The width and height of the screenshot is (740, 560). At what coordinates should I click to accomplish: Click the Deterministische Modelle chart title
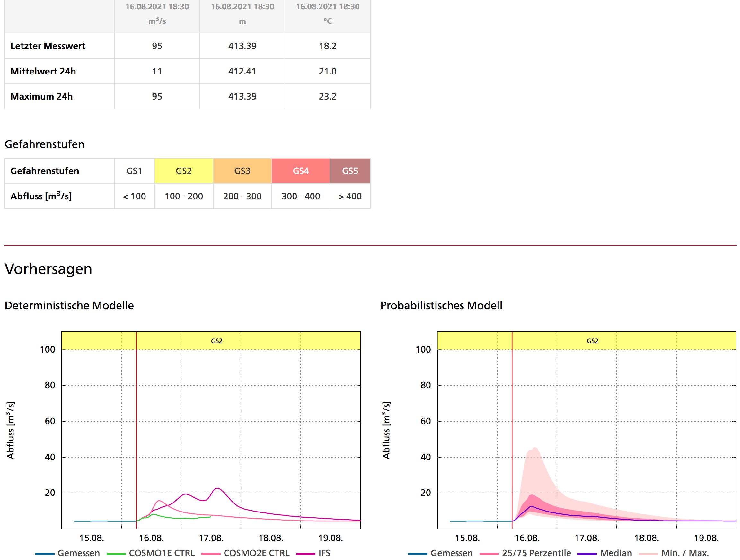(69, 305)
